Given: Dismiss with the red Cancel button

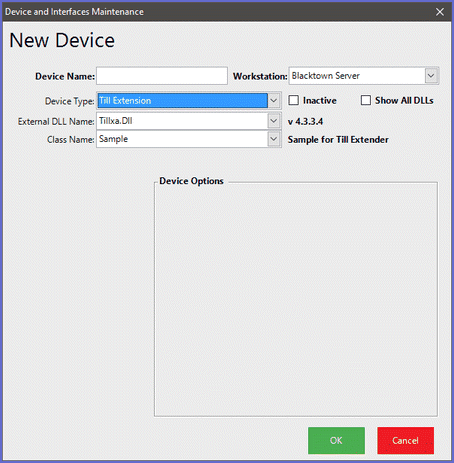Looking at the screenshot, I should (405, 441).
